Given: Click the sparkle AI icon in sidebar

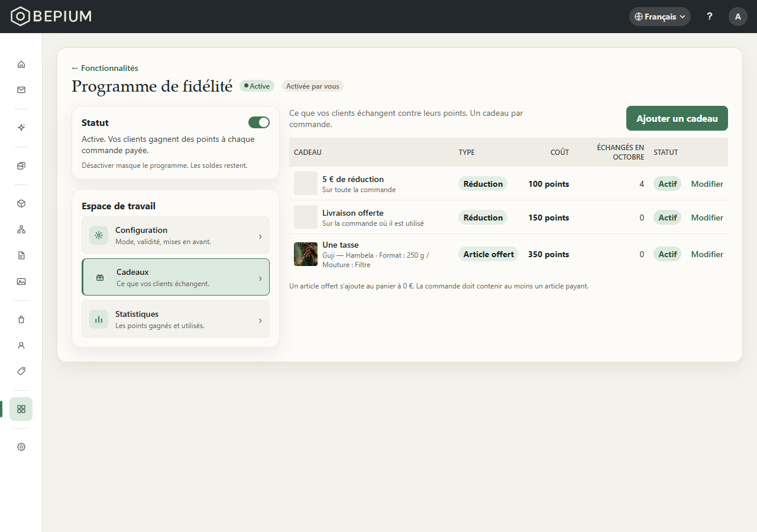Looking at the screenshot, I should tap(21, 128).
